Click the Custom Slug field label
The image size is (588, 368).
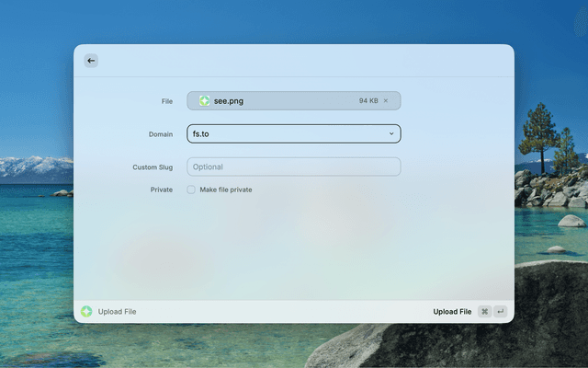[153, 167]
